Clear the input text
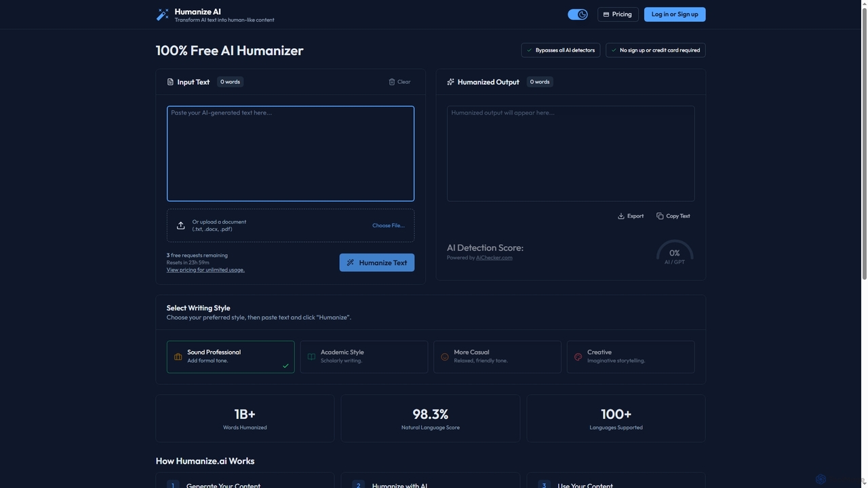 [x=399, y=82]
